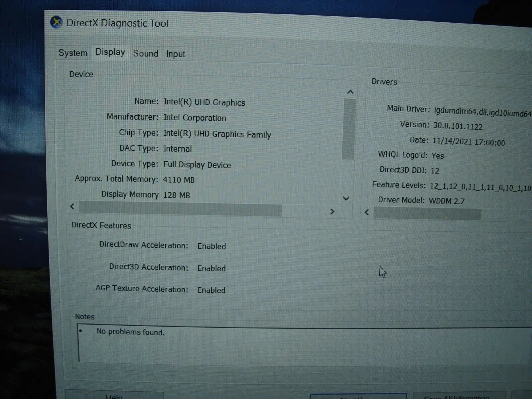Image resolution: width=532 pixels, height=399 pixels.
Task: Select the 4110 MB total memory value
Action: (x=179, y=180)
